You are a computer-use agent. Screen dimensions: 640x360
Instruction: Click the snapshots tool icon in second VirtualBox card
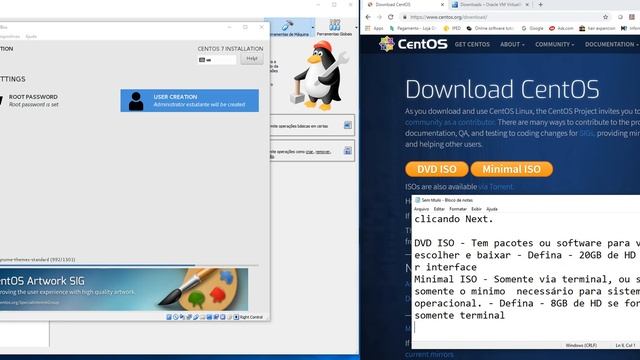coord(347,151)
